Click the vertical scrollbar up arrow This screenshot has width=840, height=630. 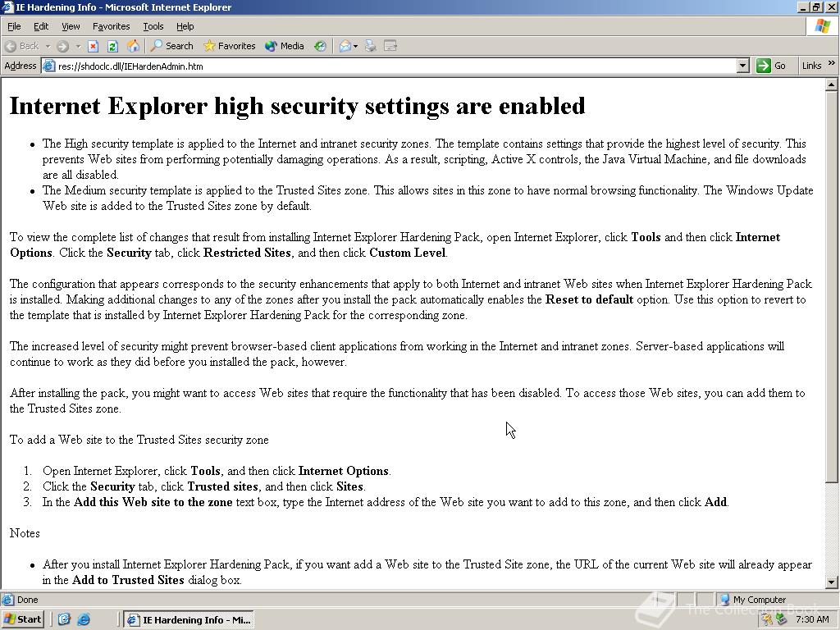point(831,84)
